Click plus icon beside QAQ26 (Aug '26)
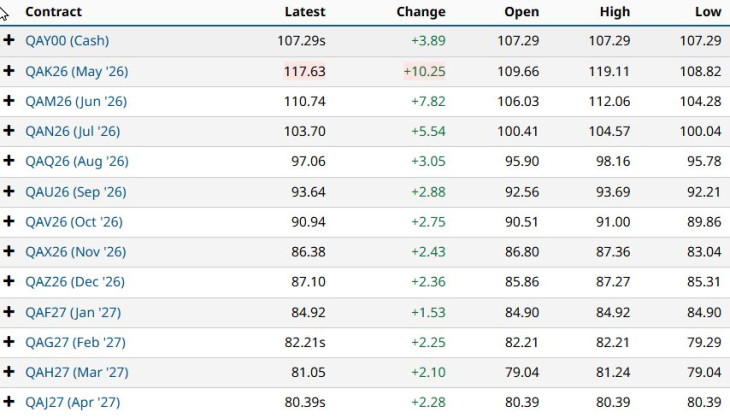This screenshot has height=418, width=730. tap(9, 161)
